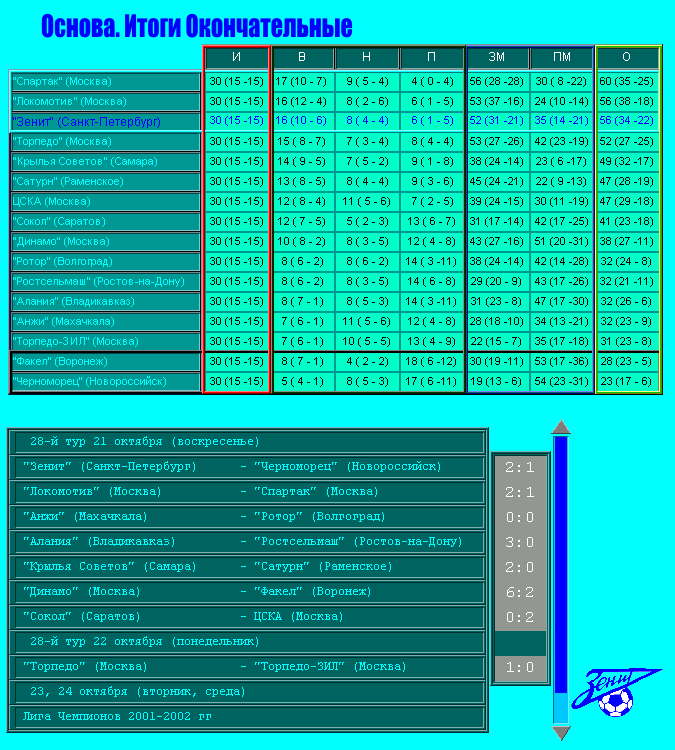Click the "Локомотив" (Москва) team row
Screen dimensions: 675x750
coord(105,101)
